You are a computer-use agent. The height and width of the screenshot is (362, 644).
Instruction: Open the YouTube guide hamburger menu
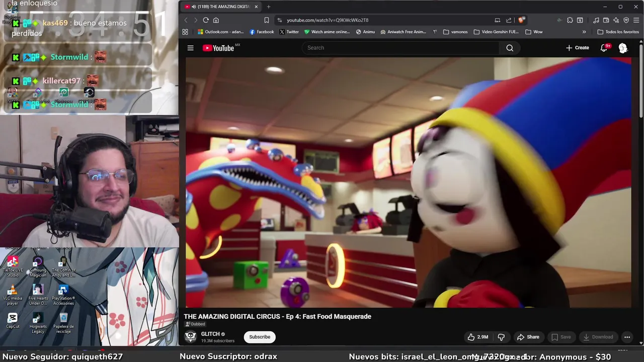191,48
